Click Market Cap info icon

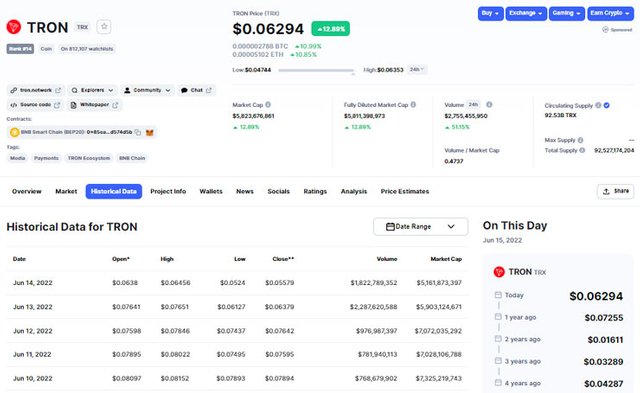pyautogui.click(x=268, y=105)
